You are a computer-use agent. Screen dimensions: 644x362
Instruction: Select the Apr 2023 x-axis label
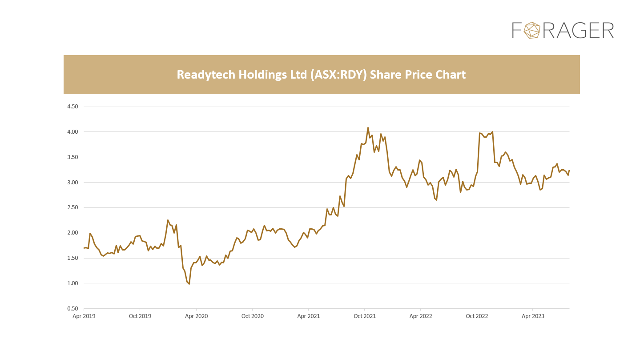click(x=533, y=316)
